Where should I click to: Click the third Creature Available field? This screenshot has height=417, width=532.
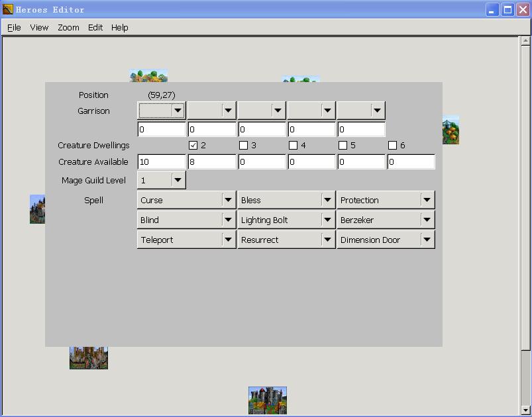tap(262, 162)
